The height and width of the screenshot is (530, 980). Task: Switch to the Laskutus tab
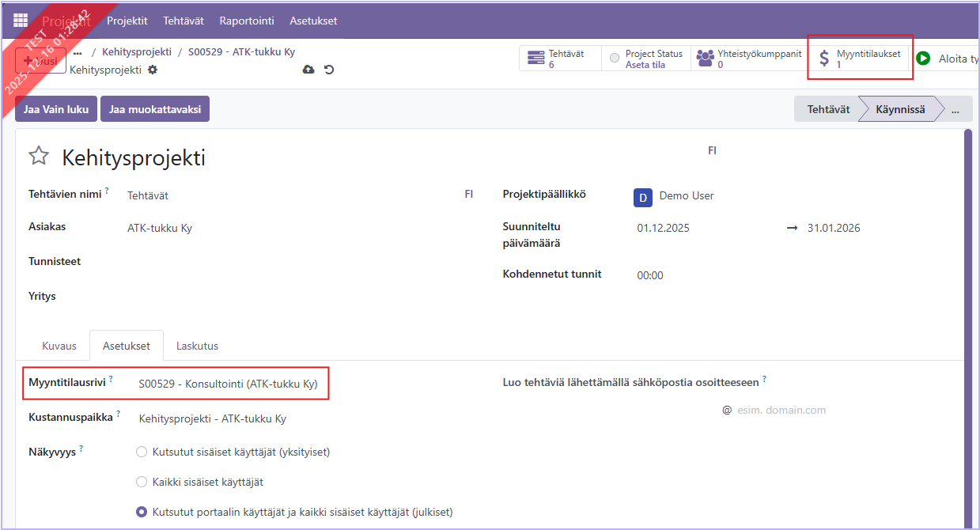coord(197,346)
